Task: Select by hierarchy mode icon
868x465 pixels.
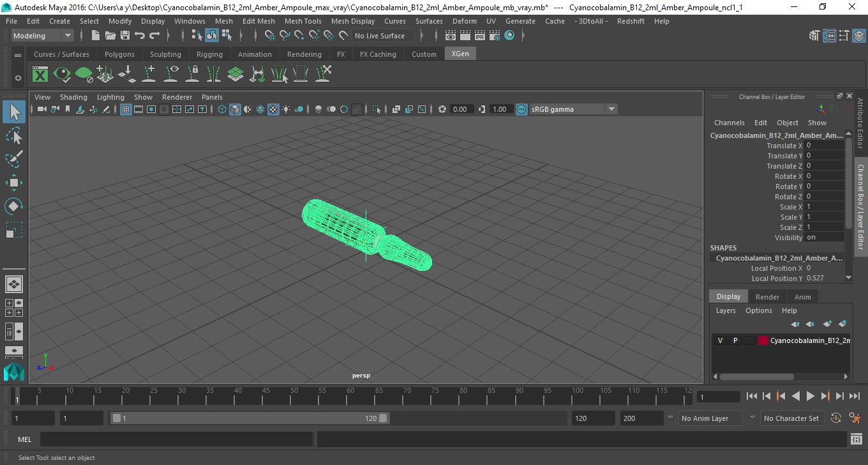Action: click(x=197, y=36)
